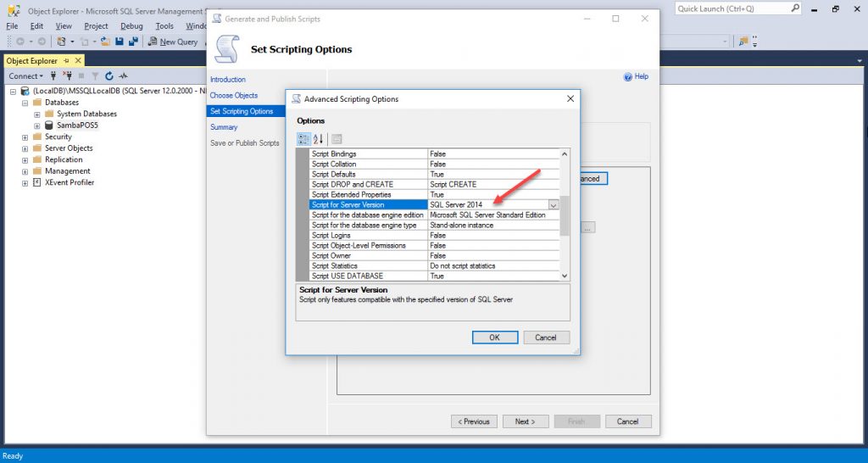The image size is (868, 463).
Task: Expand the System Databases node
Action: [x=37, y=114]
